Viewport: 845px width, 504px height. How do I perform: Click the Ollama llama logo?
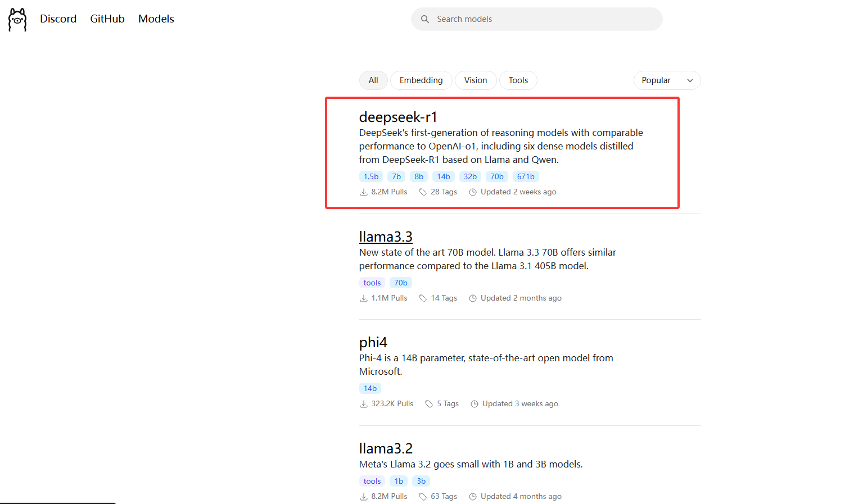click(17, 20)
